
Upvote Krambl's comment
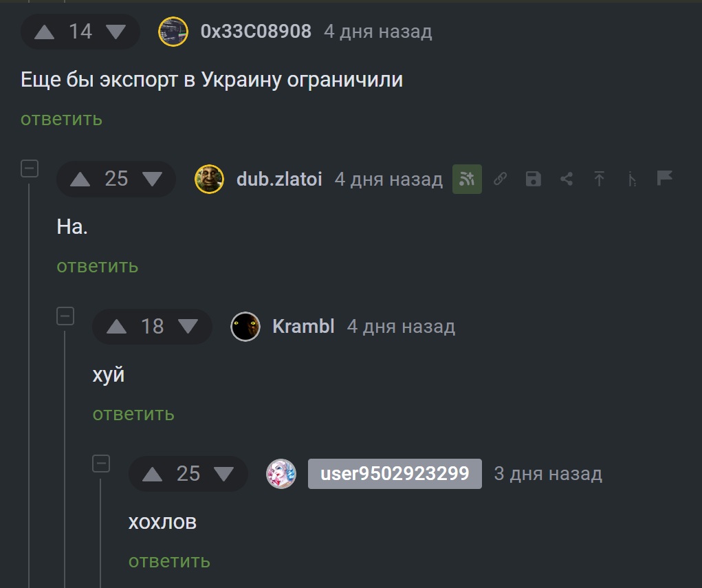(x=116, y=327)
